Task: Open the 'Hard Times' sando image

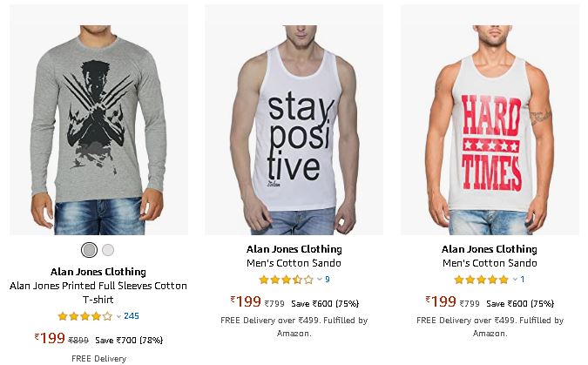Action: coord(490,119)
